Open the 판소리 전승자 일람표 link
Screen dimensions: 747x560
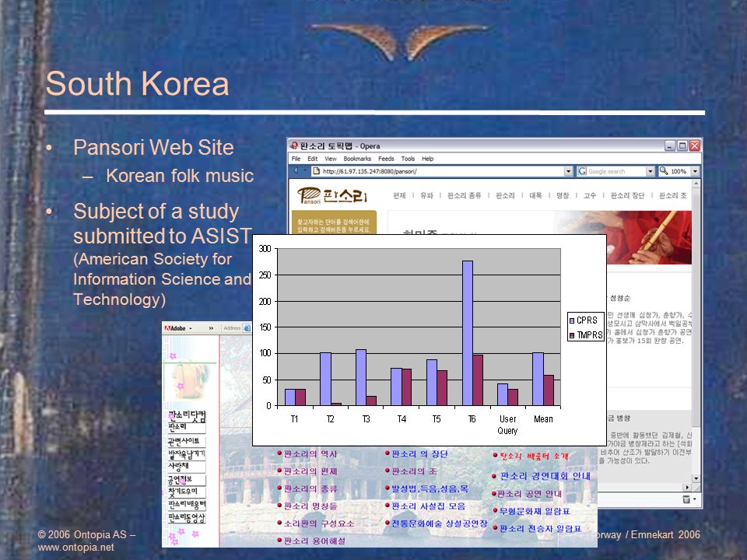pyautogui.click(x=540, y=529)
